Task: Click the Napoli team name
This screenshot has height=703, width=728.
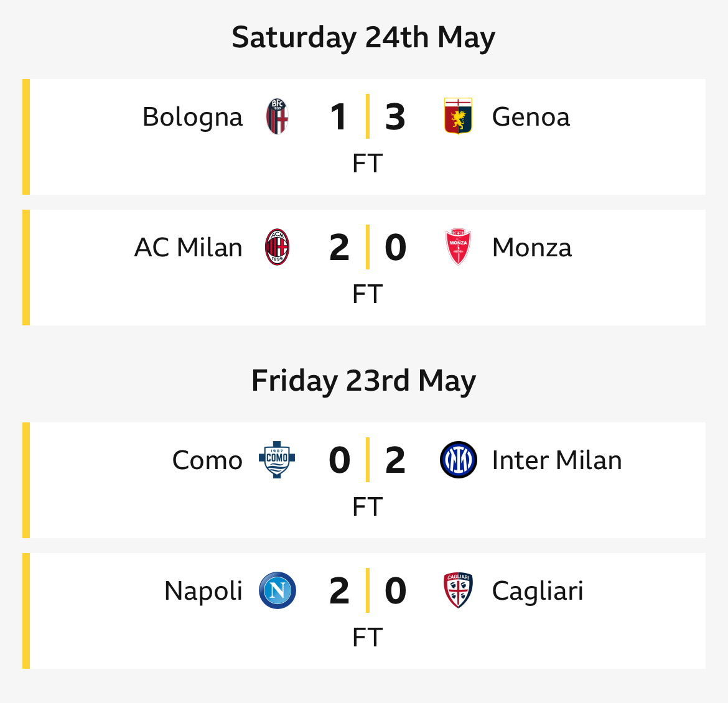Action: (x=203, y=592)
